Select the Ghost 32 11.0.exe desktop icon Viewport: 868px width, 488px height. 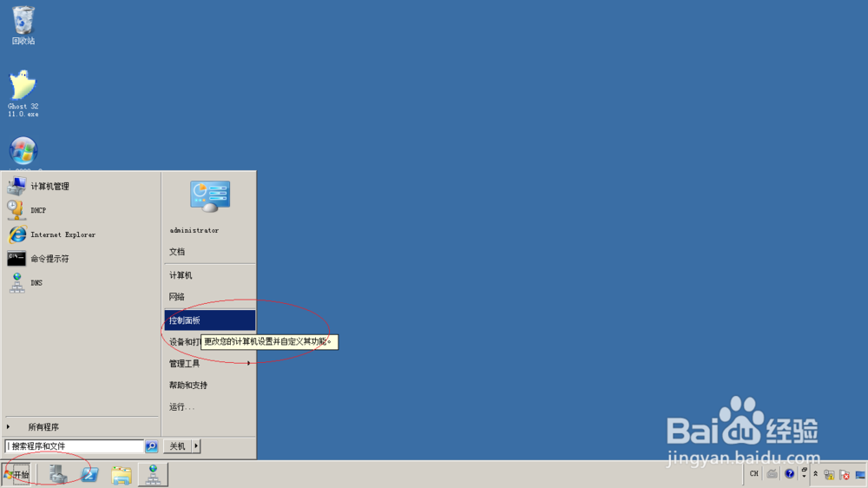click(23, 93)
